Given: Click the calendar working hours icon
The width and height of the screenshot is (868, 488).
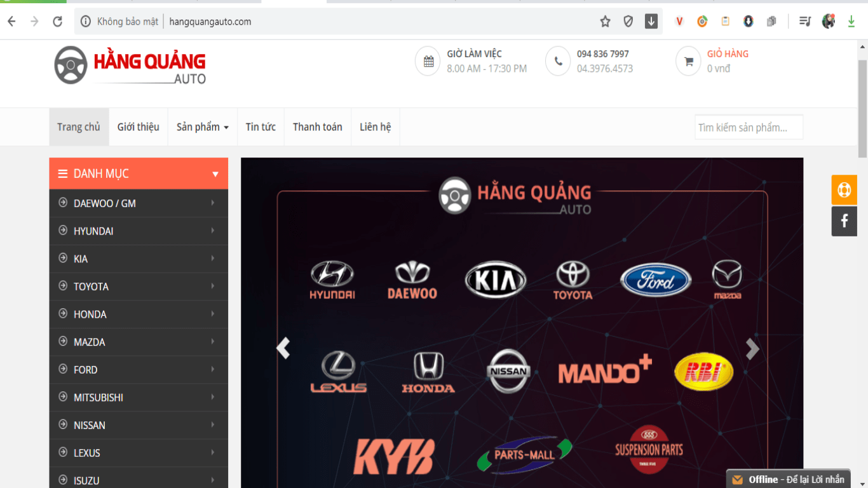Looking at the screenshot, I should click(428, 62).
